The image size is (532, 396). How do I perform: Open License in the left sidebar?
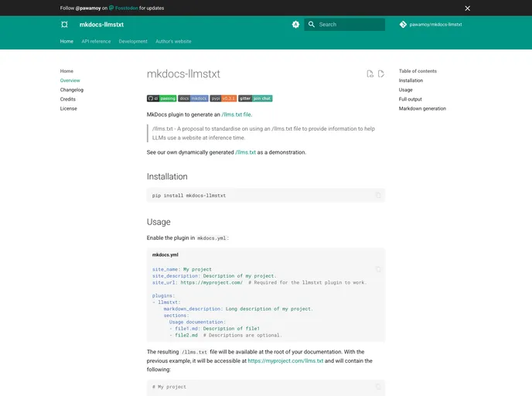point(69,108)
